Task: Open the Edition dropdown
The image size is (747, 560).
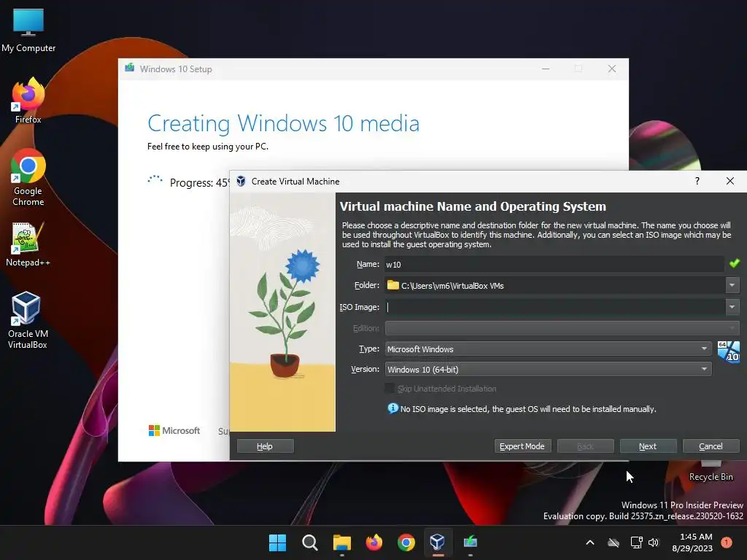Action: click(x=562, y=327)
